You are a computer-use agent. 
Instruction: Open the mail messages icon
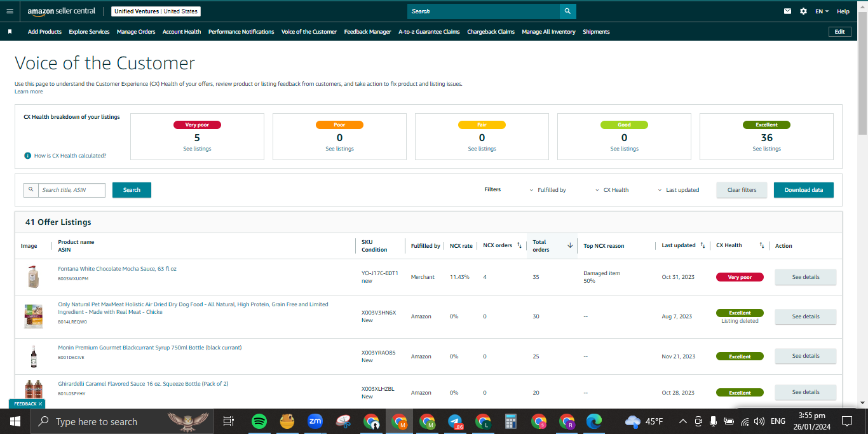[788, 11]
